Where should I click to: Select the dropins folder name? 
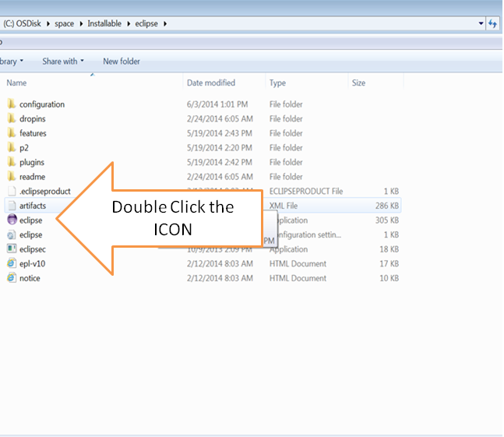[x=33, y=119]
